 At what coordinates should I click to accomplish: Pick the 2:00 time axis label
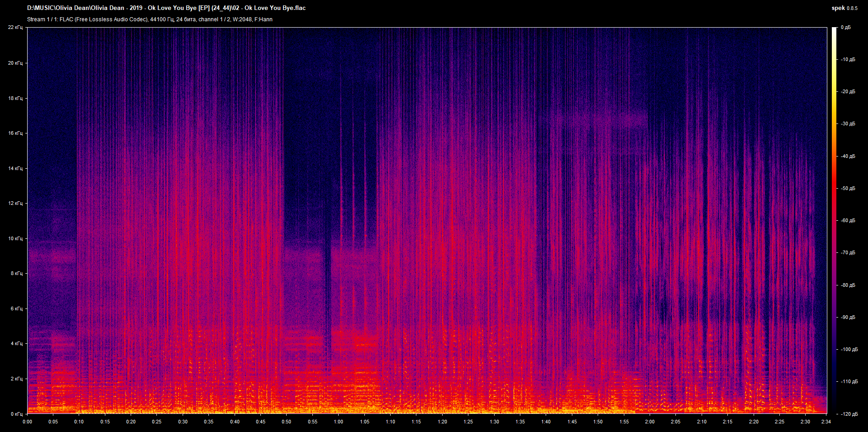tap(650, 422)
